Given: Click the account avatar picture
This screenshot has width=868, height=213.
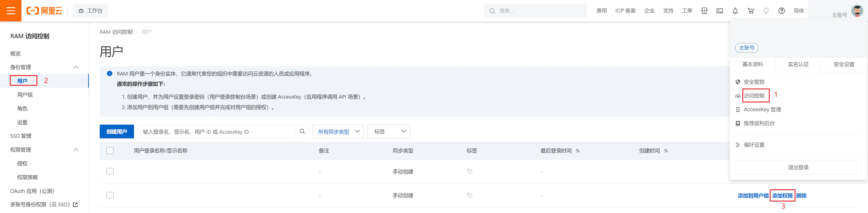Looking at the screenshot, I should [x=857, y=11].
